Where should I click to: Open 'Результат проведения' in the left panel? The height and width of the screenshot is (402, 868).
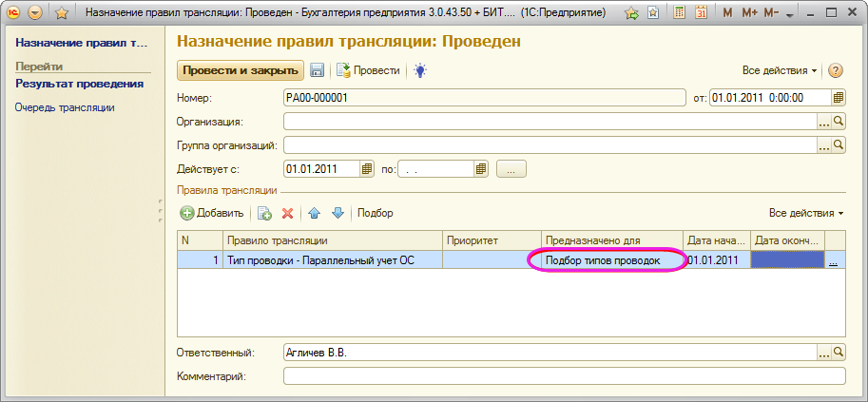(x=79, y=84)
